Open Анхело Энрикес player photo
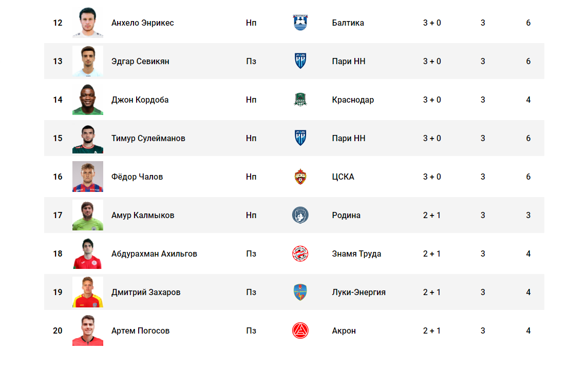The height and width of the screenshot is (370, 588). [88, 23]
